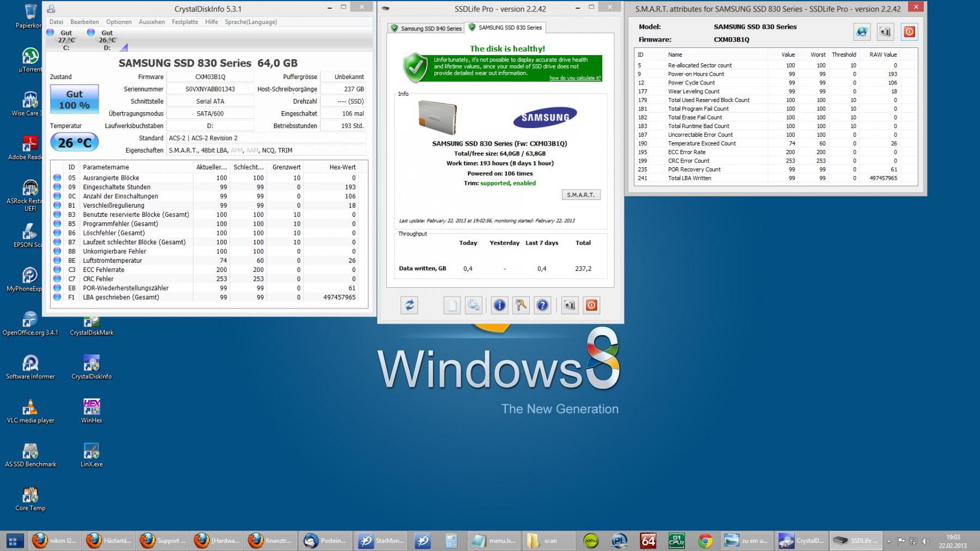Open the µTorrent desktop icon
Screen dimensions: 980x551
click(29, 60)
